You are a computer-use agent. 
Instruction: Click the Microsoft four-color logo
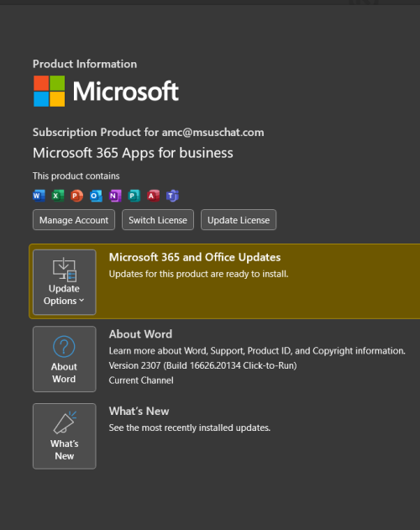49,91
